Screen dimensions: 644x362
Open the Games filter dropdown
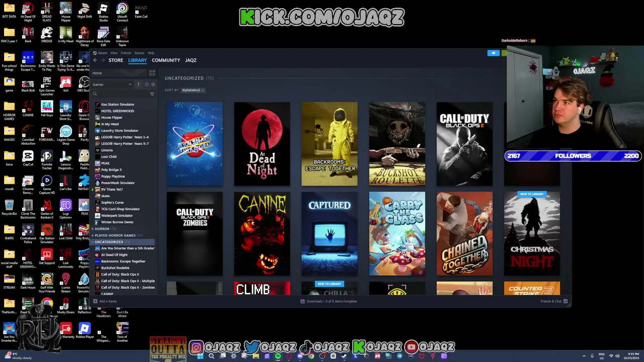pos(112,84)
